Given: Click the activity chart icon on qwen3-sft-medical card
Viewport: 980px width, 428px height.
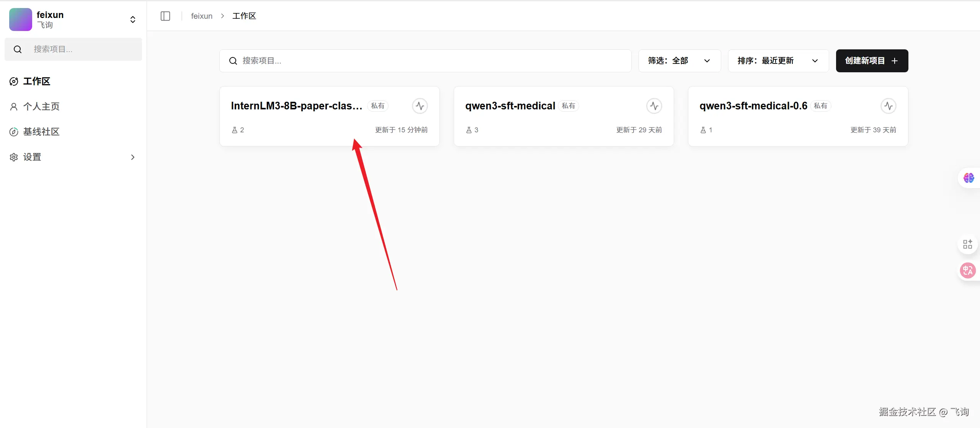Looking at the screenshot, I should pos(654,106).
